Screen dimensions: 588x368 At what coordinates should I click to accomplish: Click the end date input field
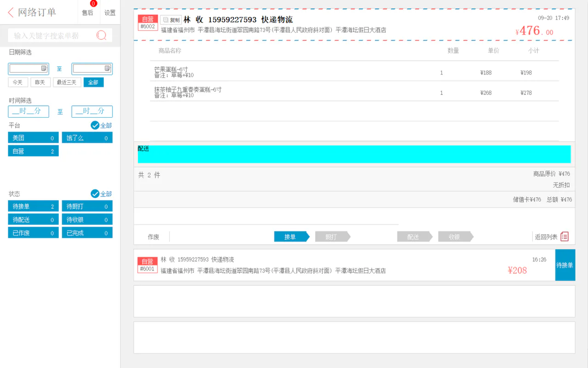click(92, 69)
